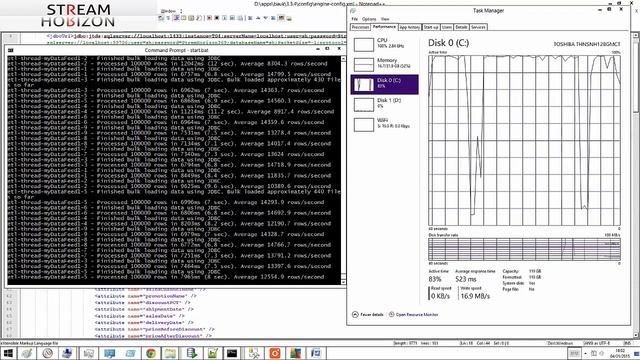Screen dimensions: 640x360
Task: Open File Explorer from the taskbar
Action: 171,353
